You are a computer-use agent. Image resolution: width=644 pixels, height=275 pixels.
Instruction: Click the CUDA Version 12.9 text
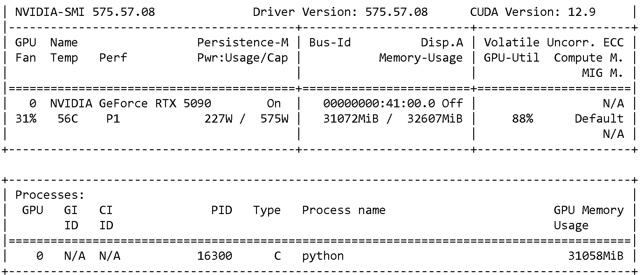click(532, 12)
